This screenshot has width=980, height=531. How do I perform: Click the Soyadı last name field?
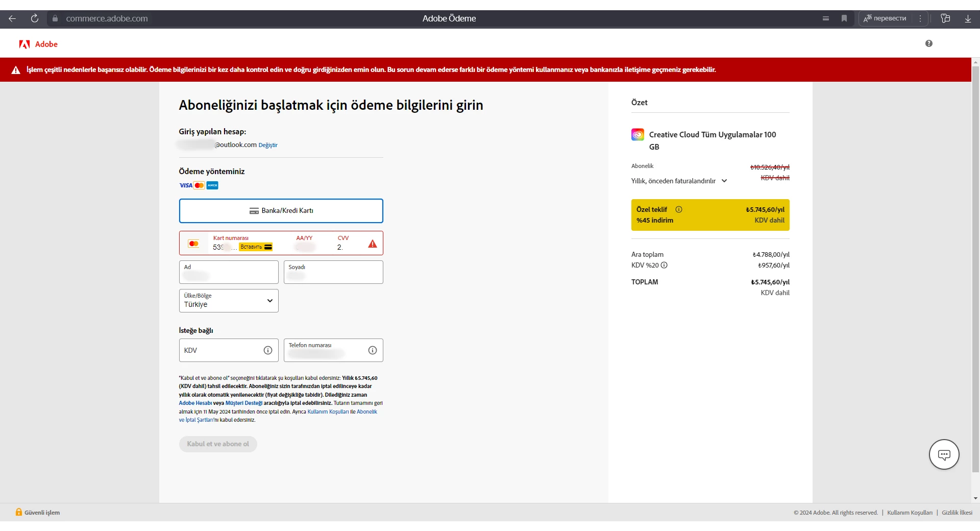coord(333,272)
